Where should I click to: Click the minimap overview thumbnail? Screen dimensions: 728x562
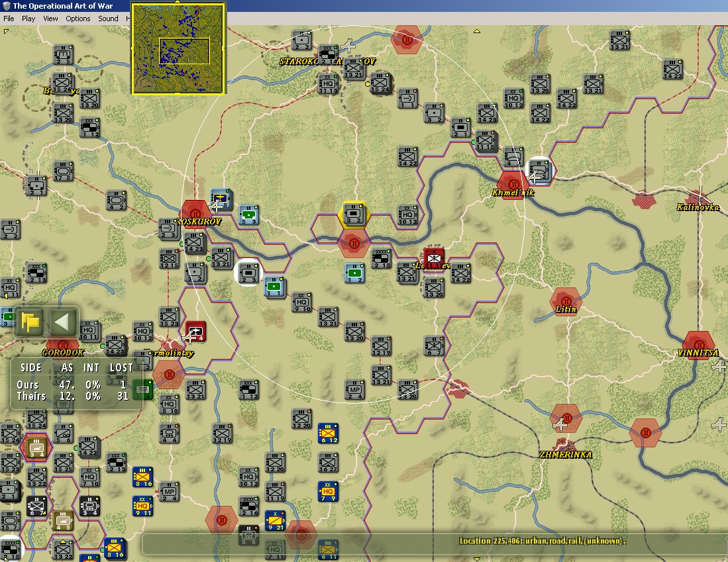tap(178, 48)
